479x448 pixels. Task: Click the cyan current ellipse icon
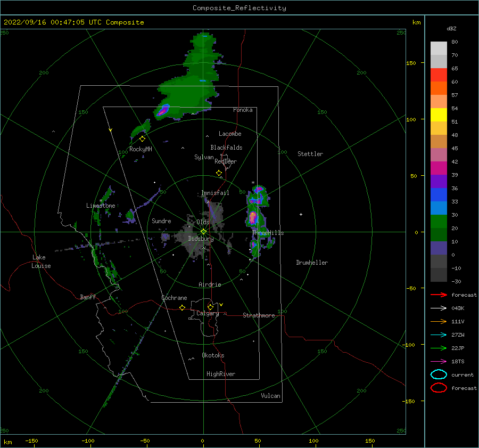click(439, 374)
